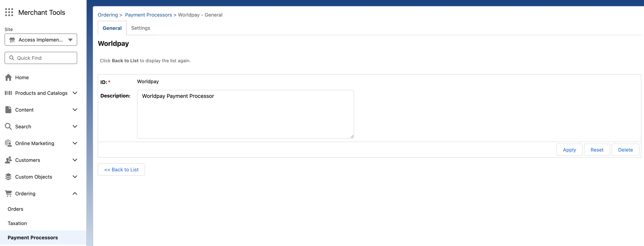Click the Delete button
This screenshot has height=246, width=644.
pos(625,150)
